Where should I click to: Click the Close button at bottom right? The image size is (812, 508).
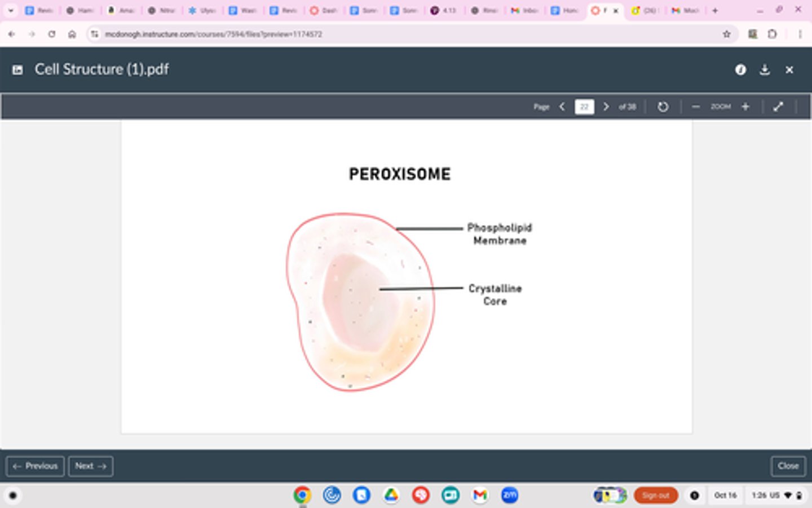pyautogui.click(x=788, y=466)
